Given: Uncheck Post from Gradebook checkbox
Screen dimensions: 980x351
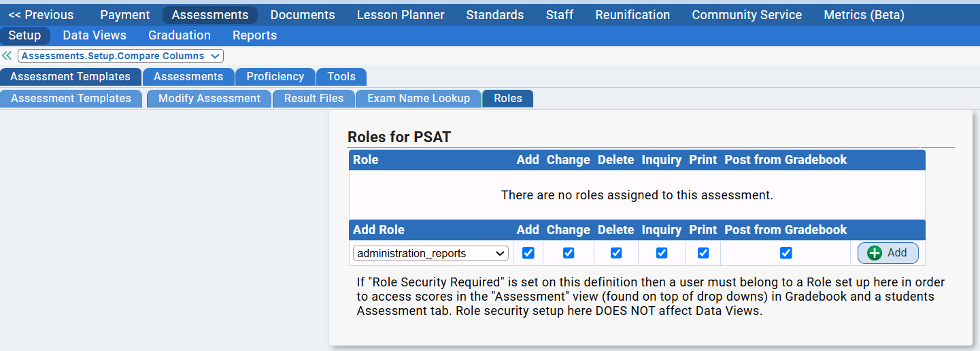Looking at the screenshot, I should click(x=786, y=253).
